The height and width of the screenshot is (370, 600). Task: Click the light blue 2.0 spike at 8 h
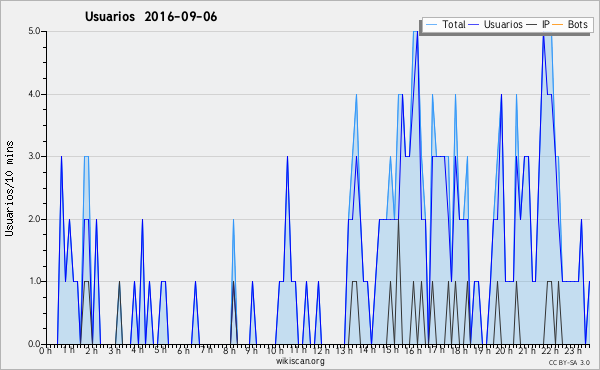click(x=233, y=220)
